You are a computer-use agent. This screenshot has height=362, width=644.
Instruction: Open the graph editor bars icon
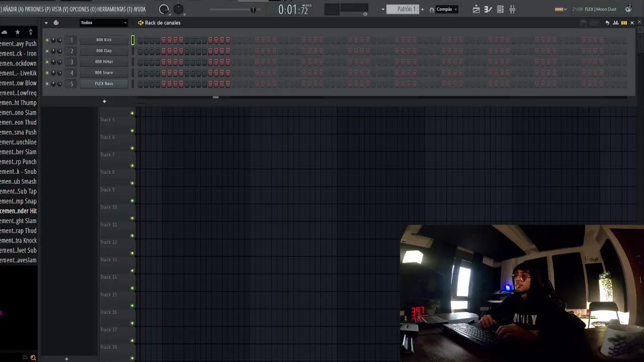coord(616,23)
